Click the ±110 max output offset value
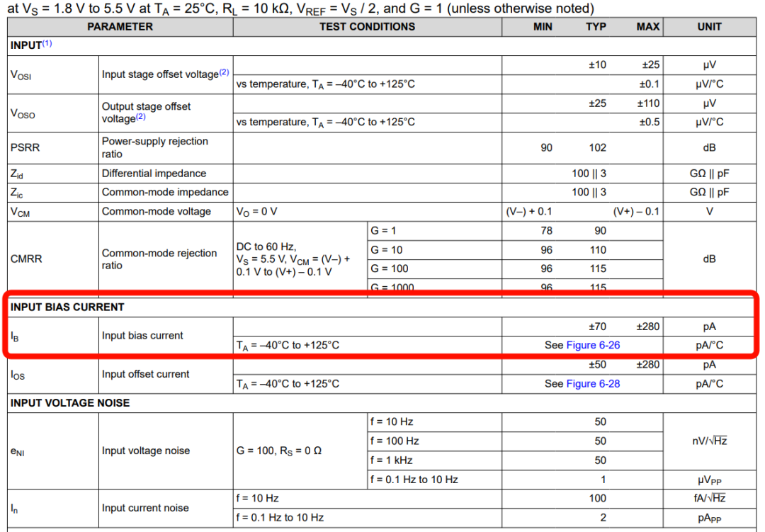Viewport: 765px width, 532px height. [648, 103]
